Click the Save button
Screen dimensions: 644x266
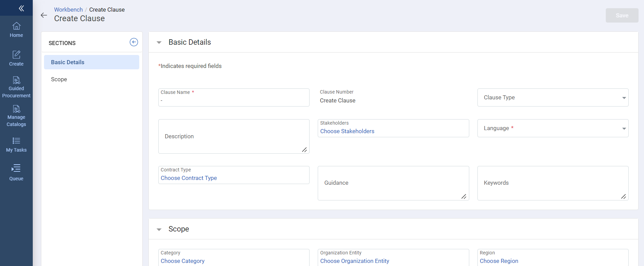pyautogui.click(x=621, y=15)
